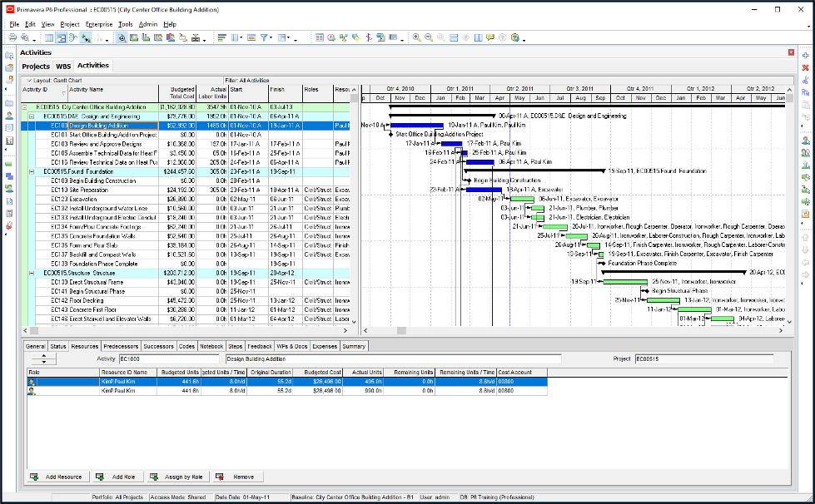Click the red delete icon in right sidebar
This screenshot has height=504, width=815.
click(805, 67)
